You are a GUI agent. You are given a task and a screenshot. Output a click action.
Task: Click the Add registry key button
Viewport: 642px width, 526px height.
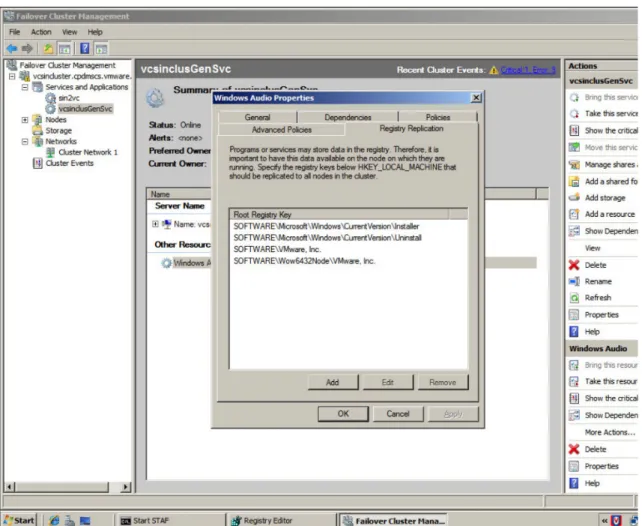pyautogui.click(x=332, y=382)
